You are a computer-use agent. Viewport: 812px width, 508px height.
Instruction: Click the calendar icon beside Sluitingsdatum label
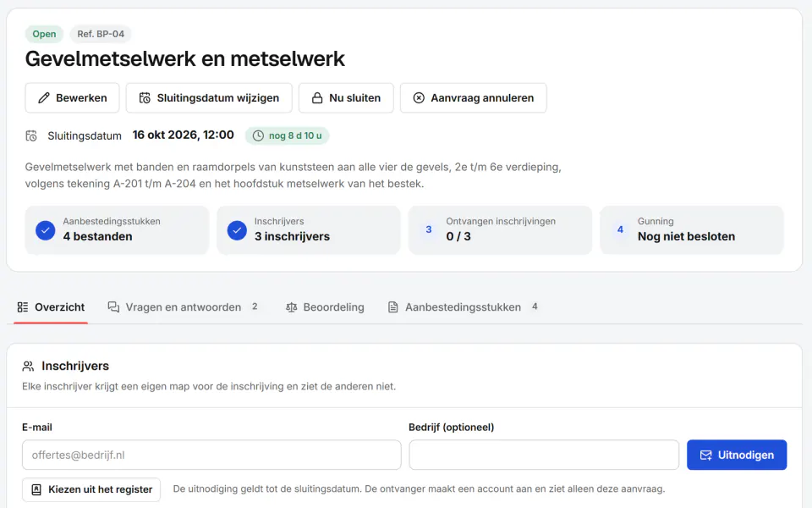(31, 135)
